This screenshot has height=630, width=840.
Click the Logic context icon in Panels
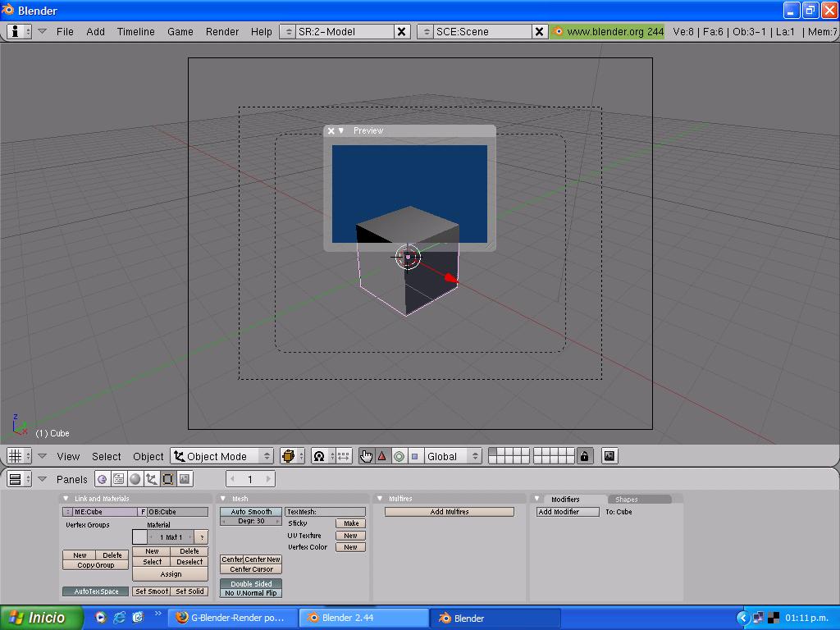(103, 479)
